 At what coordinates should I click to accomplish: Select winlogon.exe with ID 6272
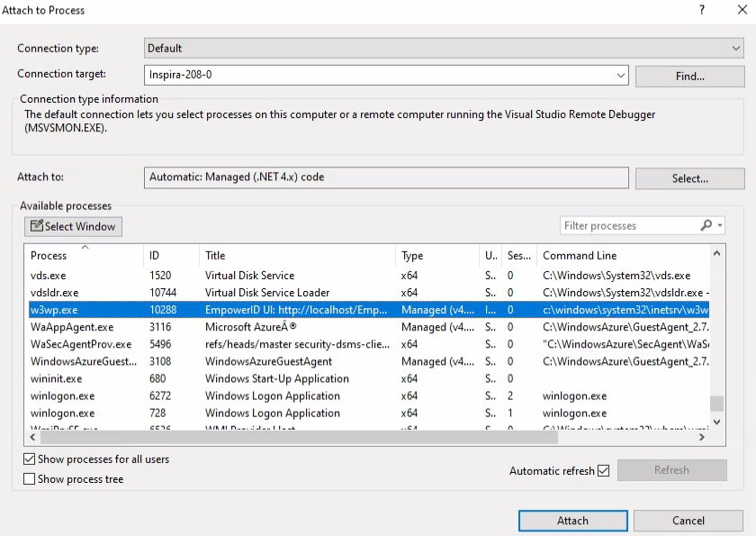pyautogui.click(x=369, y=396)
